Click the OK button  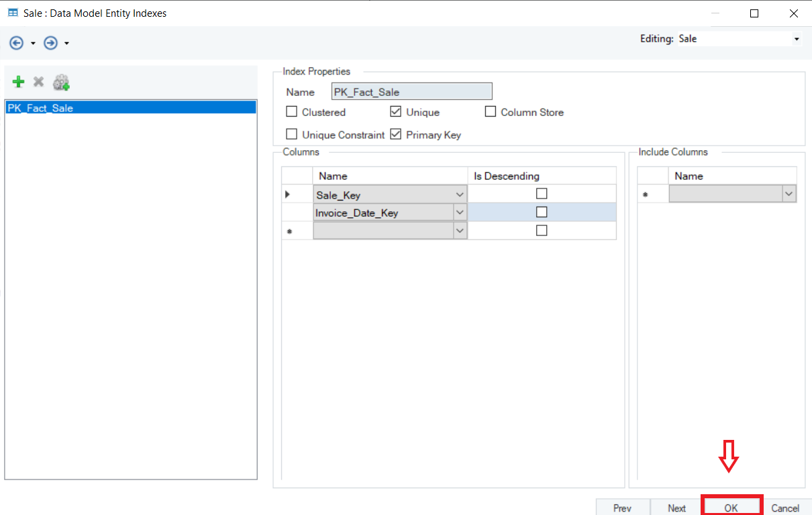731,508
